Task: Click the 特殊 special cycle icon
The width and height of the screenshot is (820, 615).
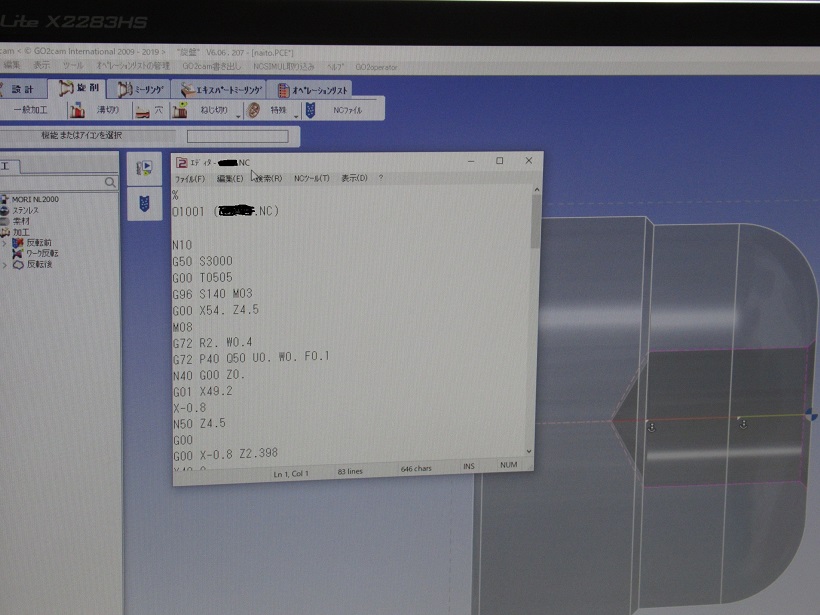Action: (x=254, y=110)
